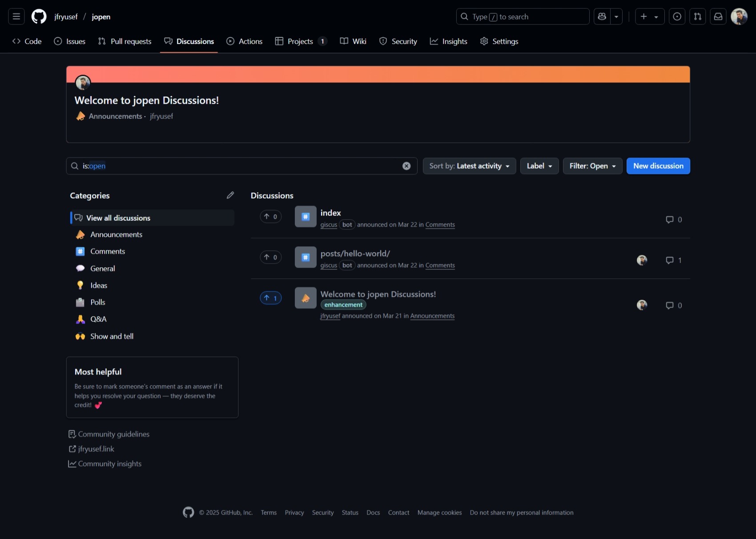
Task: Edit categories using the pencil icon
Action: pyautogui.click(x=230, y=195)
